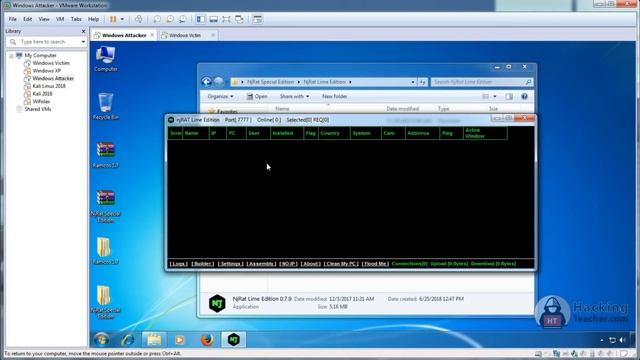The image size is (640, 360).
Task: Sort by the Date modified column in Explorer
Action: pos(402,109)
